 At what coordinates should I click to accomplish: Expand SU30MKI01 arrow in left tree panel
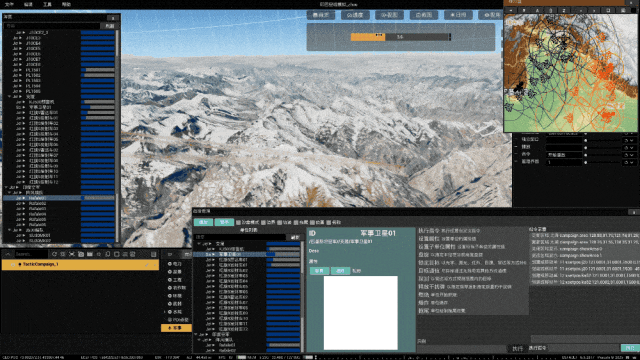(x=23, y=235)
